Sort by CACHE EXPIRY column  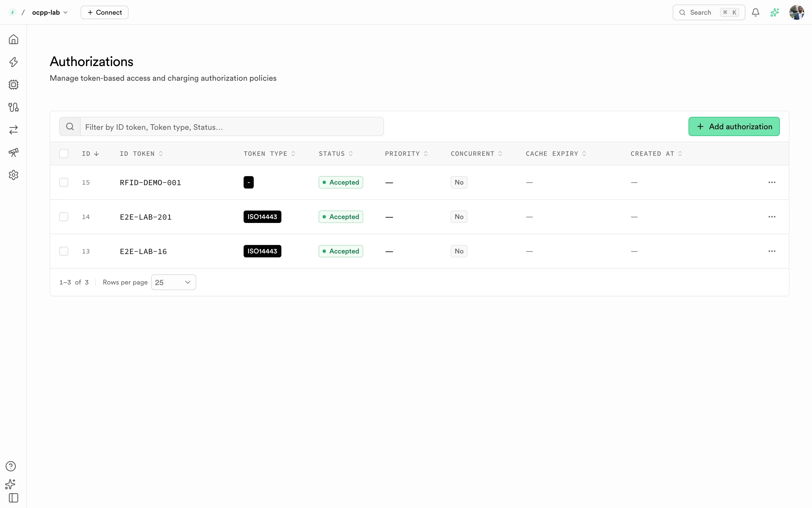(556, 154)
